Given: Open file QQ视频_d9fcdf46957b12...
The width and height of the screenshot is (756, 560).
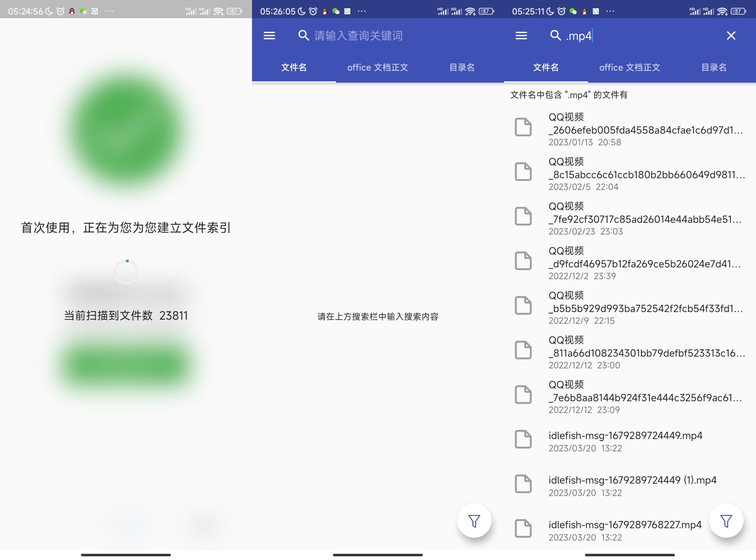Looking at the screenshot, I should [630, 263].
